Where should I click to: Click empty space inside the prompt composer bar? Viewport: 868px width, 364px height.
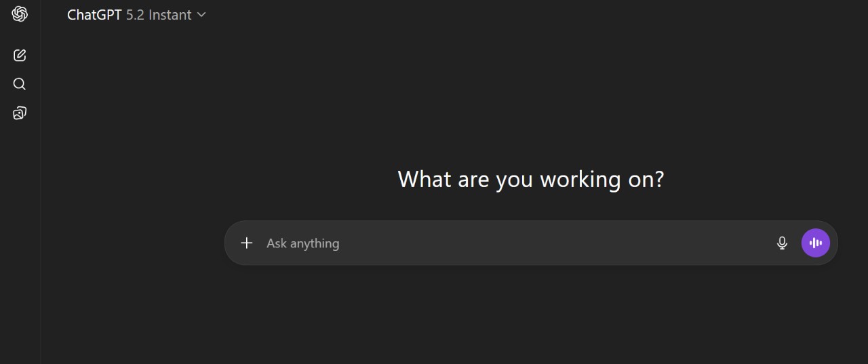[x=576, y=243]
